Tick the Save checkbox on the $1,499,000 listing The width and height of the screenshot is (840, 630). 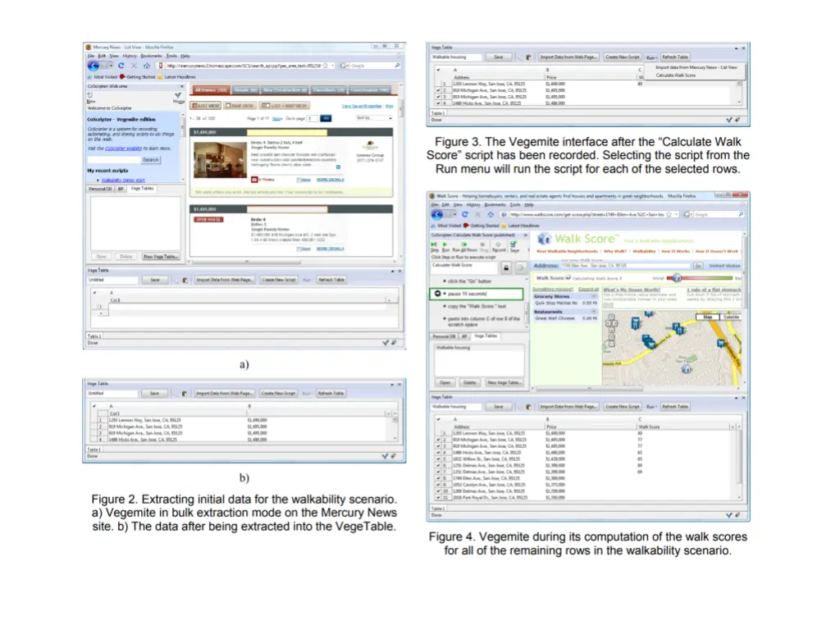[x=299, y=180]
